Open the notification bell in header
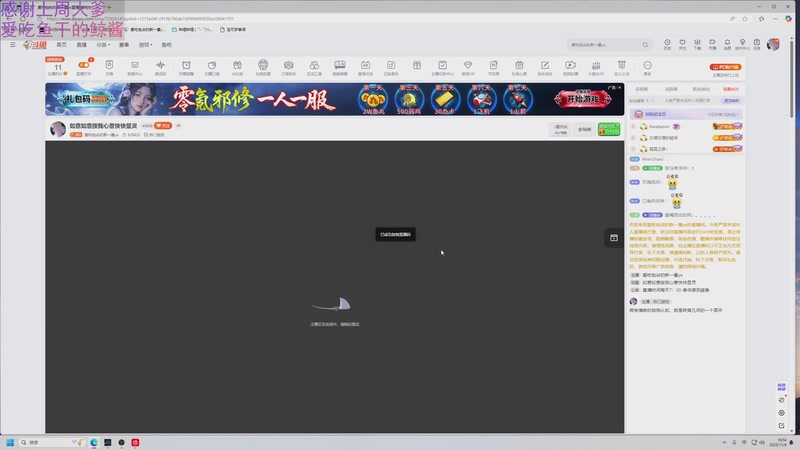800x450 pixels. pos(727,42)
